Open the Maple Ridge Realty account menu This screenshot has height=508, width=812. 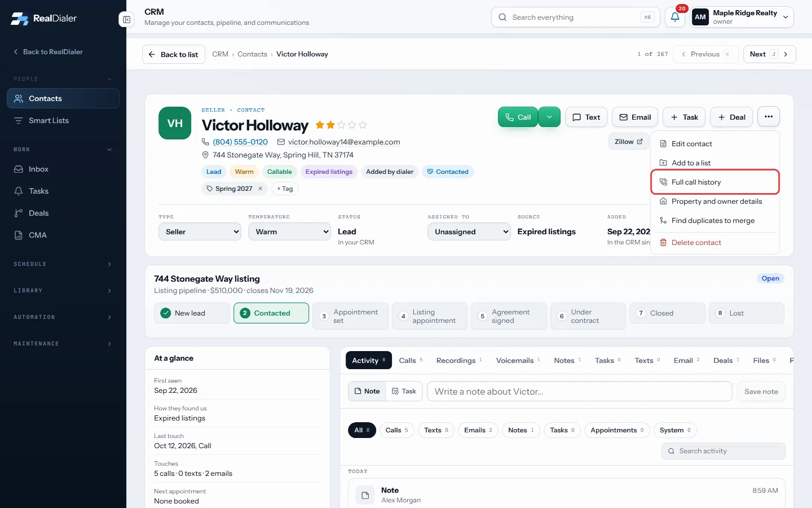pos(742,17)
